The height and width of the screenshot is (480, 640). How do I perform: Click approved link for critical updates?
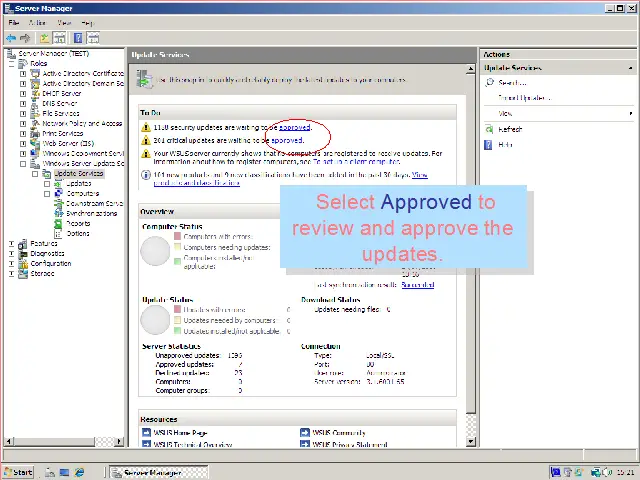287,140
